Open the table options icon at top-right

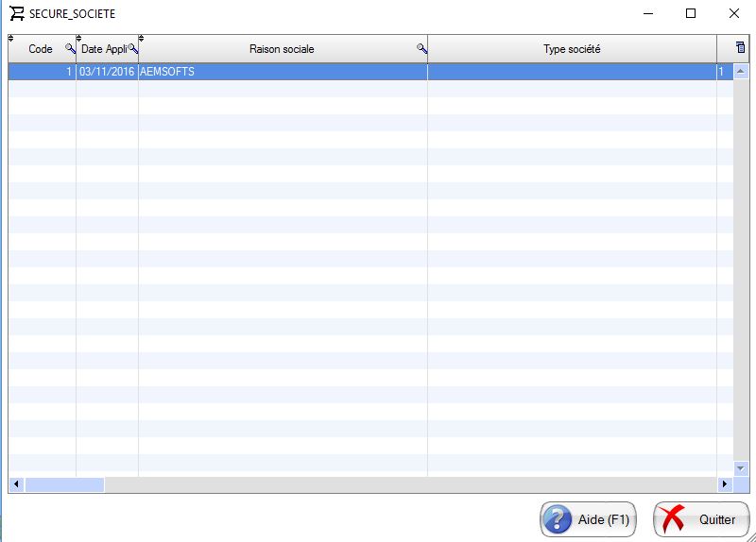[740, 47]
